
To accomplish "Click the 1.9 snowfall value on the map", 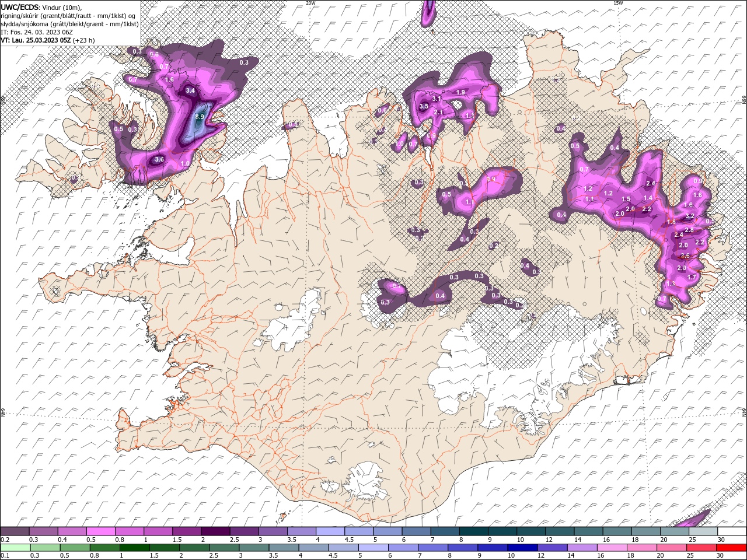I will [x=460, y=92].
